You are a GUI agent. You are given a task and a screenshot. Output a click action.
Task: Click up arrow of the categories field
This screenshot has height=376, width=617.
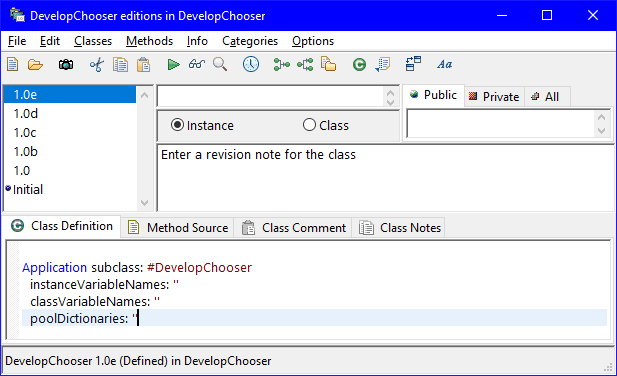390,92
